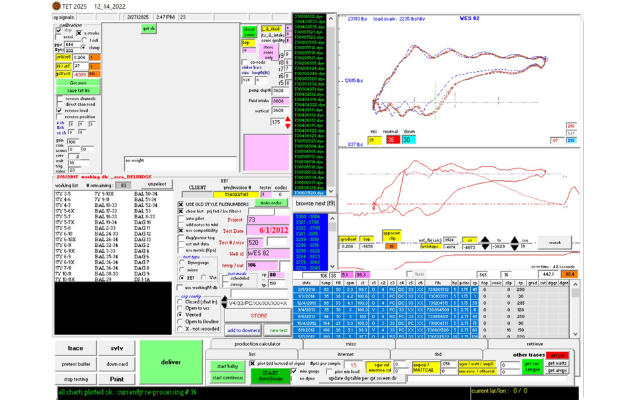Select BAL 29 in the working list
Image resolution: width=636 pixels, height=400 pixels.
click(101, 280)
